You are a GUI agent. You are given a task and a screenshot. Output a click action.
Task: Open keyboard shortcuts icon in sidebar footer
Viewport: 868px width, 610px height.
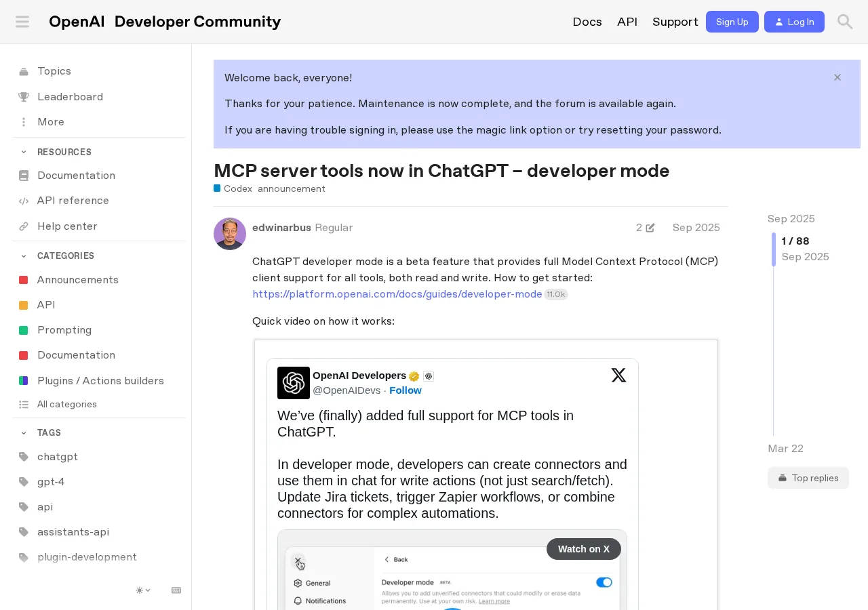(176, 590)
